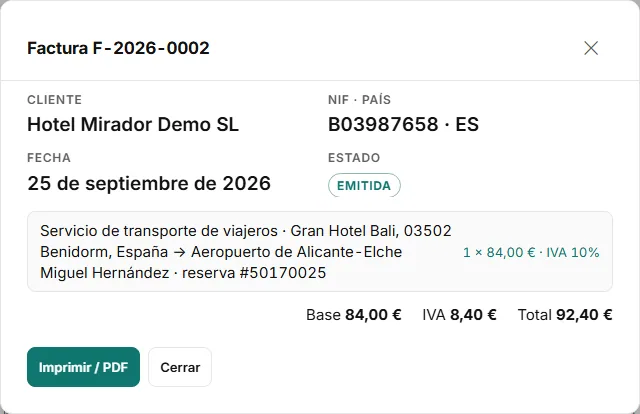This screenshot has width=640, height=414.
Task: Click the FECHA field label
Action: coord(49,158)
